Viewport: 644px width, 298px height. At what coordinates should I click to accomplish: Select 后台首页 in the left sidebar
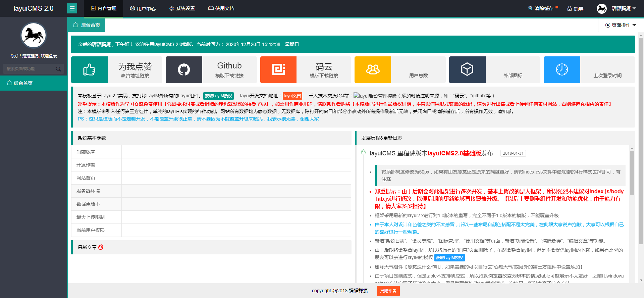click(x=34, y=83)
